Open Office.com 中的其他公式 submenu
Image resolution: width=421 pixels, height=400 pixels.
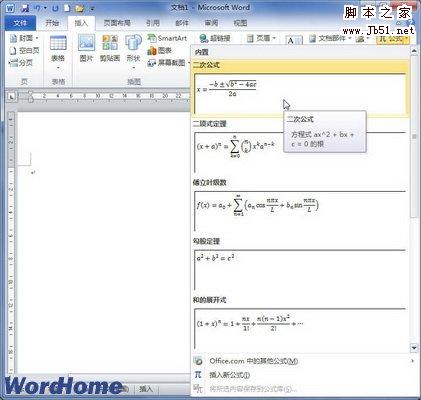coord(304,361)
